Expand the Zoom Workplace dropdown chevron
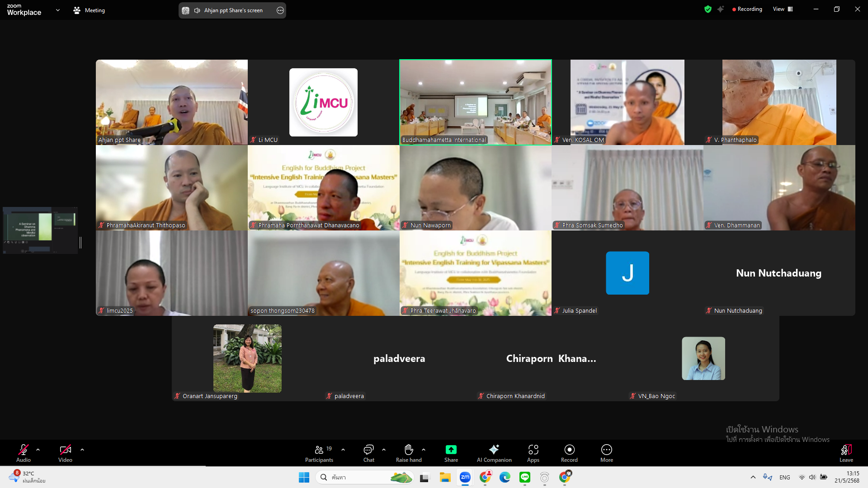Screen dimensions: 868x488 (x=57, y=10)
